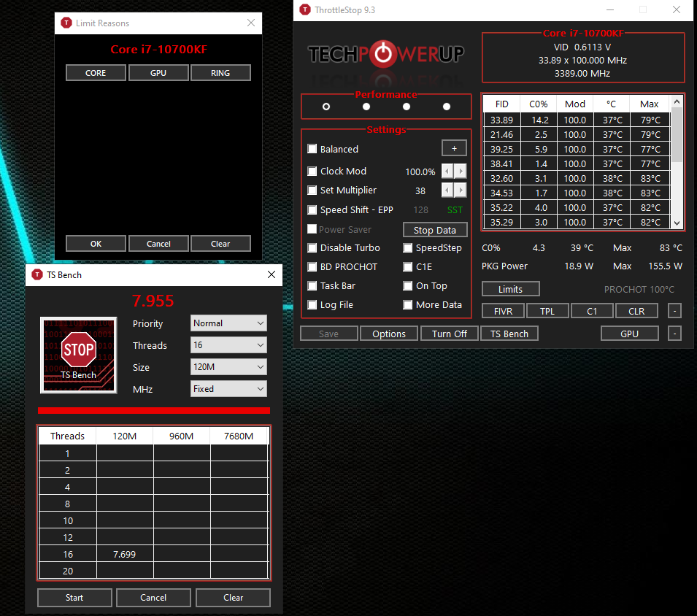Click GPU button in ThrottleStop
697x616 pixels.
click(x=629, y=334)
